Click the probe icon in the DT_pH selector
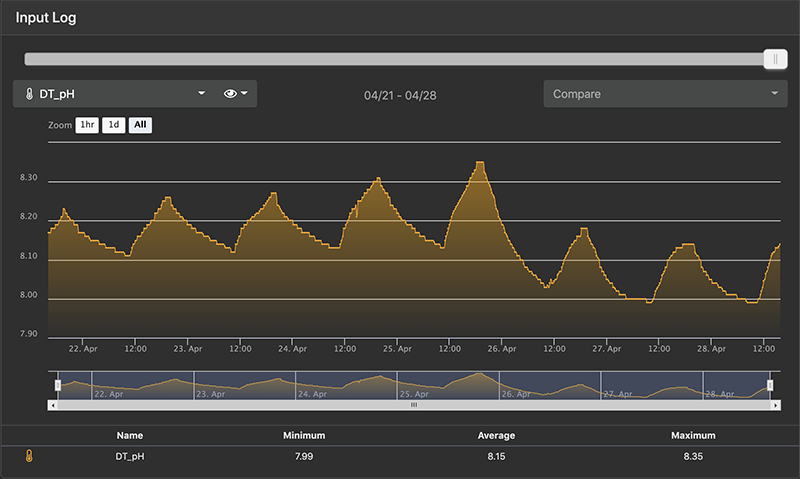This screenshot has width=800, height=479. 29,94
